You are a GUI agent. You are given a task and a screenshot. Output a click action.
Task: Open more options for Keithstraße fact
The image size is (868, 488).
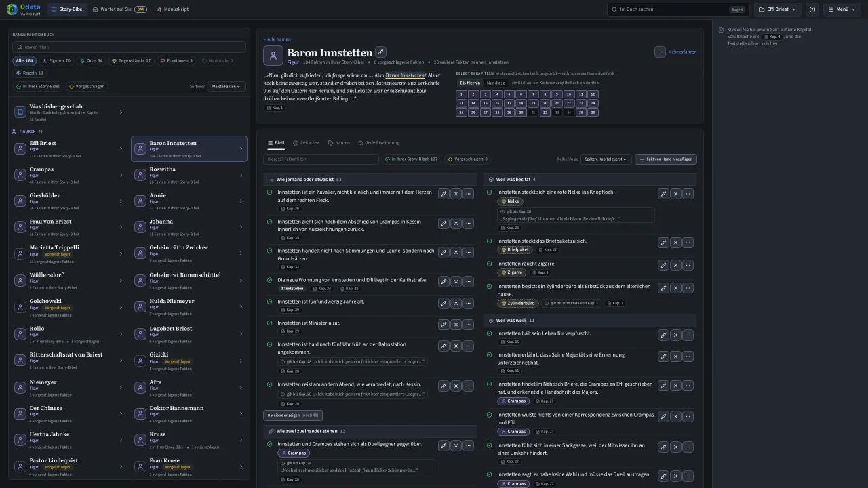(x=468, y=281)
